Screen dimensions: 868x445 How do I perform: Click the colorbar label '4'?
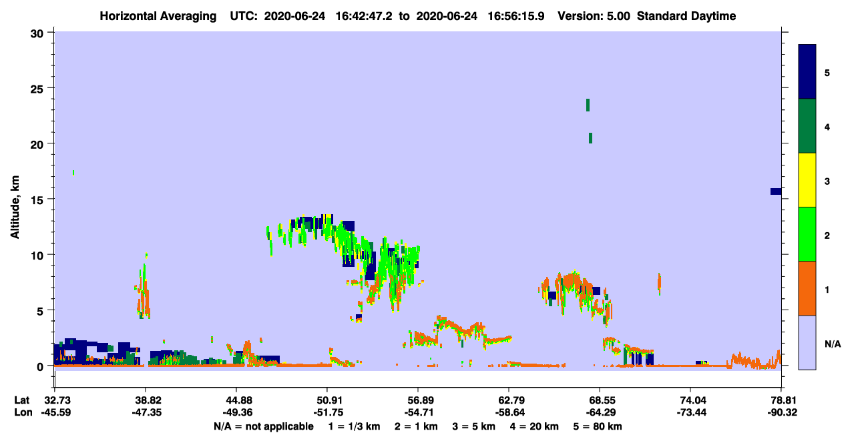click(827, 127)
